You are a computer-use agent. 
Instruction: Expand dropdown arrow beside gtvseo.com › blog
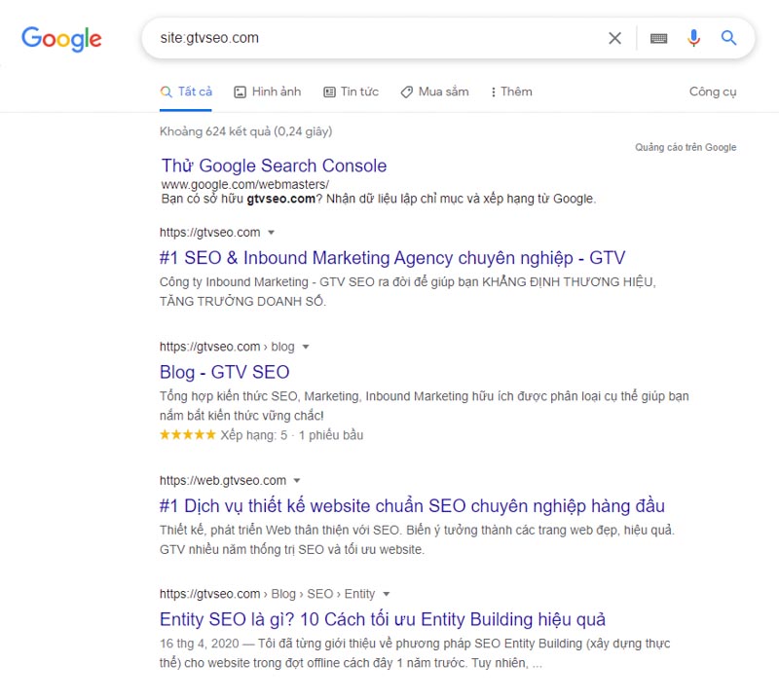point(305,347)
